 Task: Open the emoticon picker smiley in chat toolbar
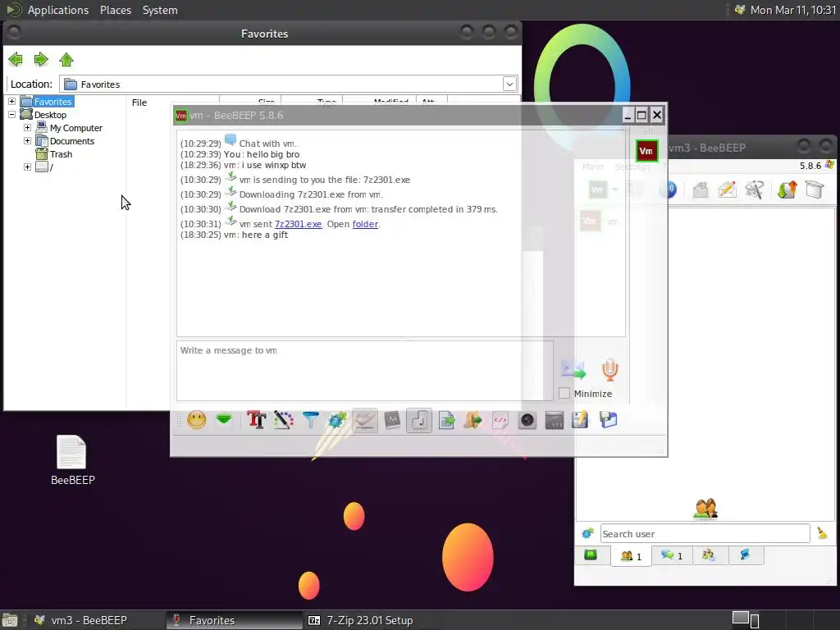pos(197,419)
